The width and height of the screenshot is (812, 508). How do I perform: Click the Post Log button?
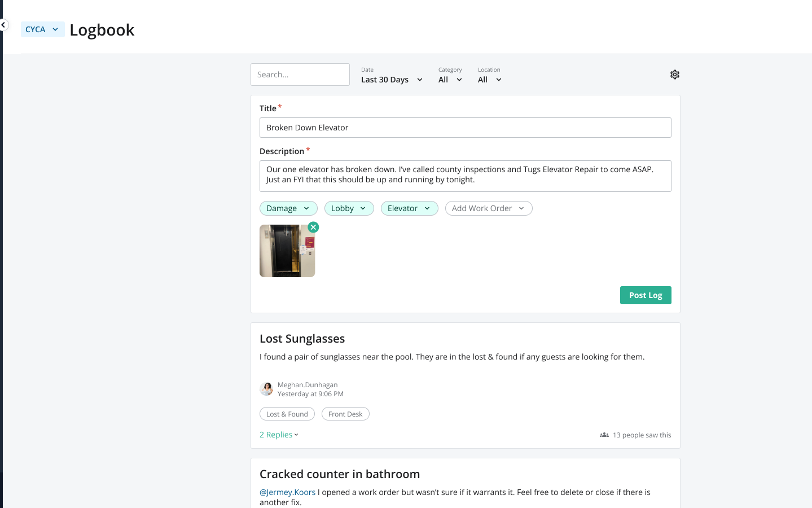pyautogui.click(x=645, y=295)
